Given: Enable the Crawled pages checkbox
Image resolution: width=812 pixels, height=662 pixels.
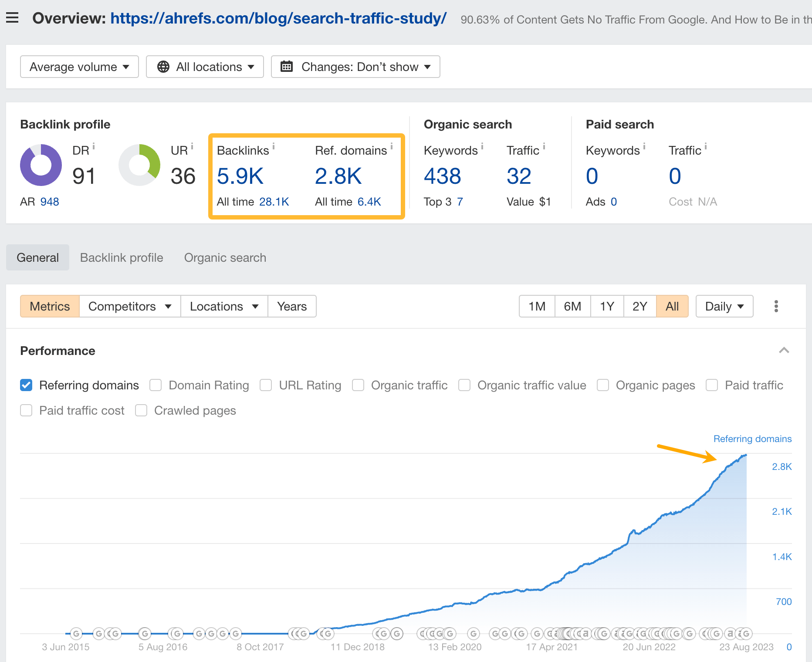Looking at the screenshot, I should pos(141,410).
